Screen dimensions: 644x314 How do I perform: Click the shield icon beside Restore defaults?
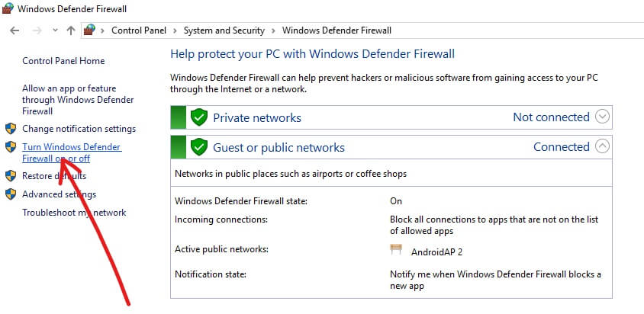click(11, 176)
